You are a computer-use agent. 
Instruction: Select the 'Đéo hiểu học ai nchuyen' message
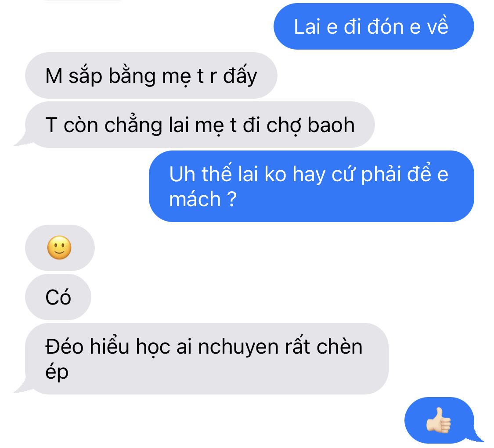click(x=207, y=358)
